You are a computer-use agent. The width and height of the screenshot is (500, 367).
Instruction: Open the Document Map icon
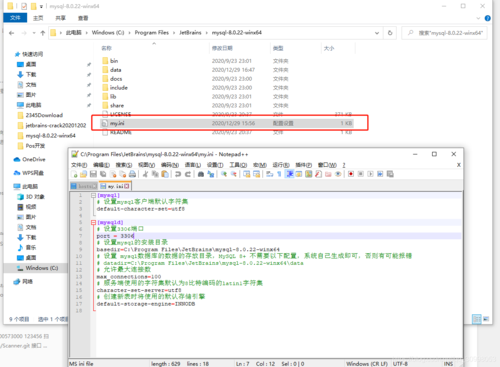pos(308,174)
